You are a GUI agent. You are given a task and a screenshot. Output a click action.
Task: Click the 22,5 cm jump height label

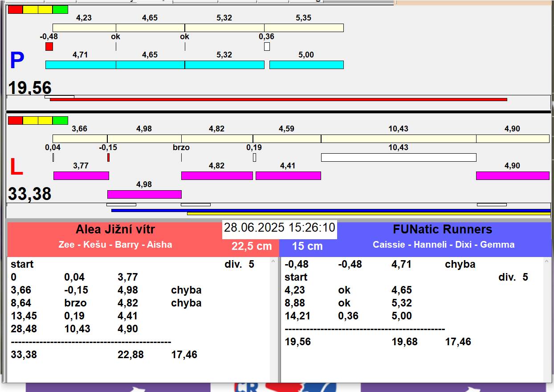pos(251,246)
